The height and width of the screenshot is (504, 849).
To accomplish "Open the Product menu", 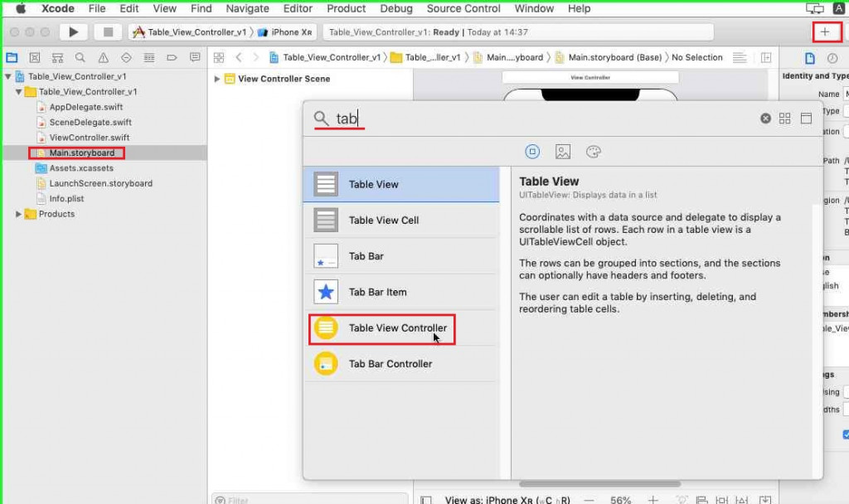I will (x=346, y=8).
